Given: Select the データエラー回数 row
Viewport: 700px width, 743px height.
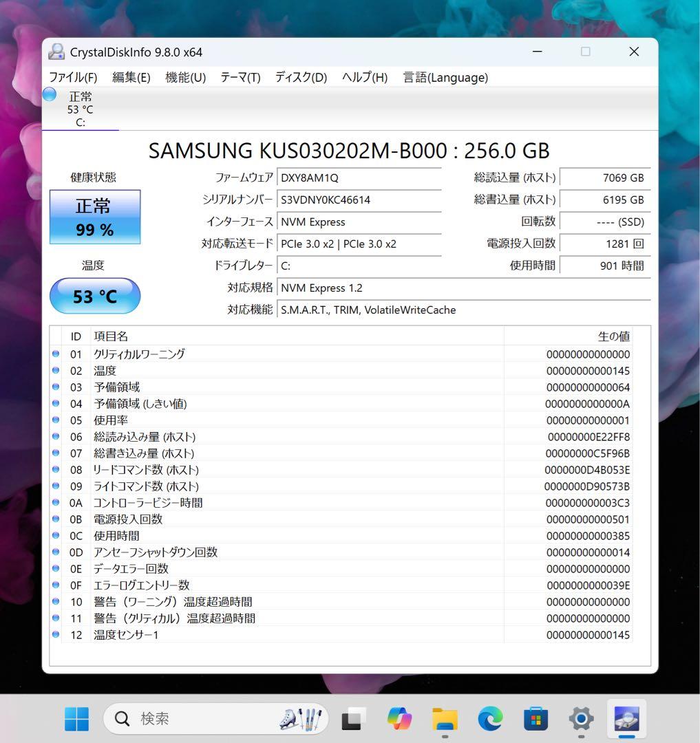Looking at the screenshot, I should point(341,569).
